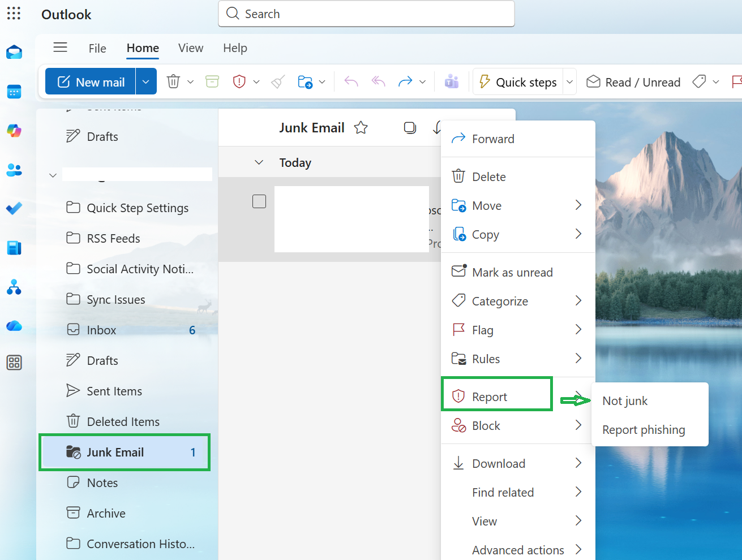Click the New mail button
742x560 pixels.
[x=91, y=82]
